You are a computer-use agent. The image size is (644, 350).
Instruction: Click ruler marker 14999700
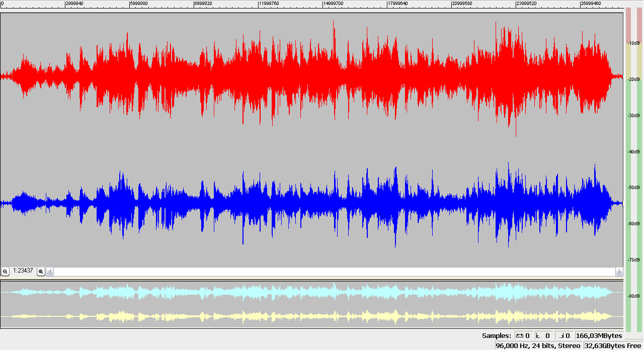click(334, 3)
